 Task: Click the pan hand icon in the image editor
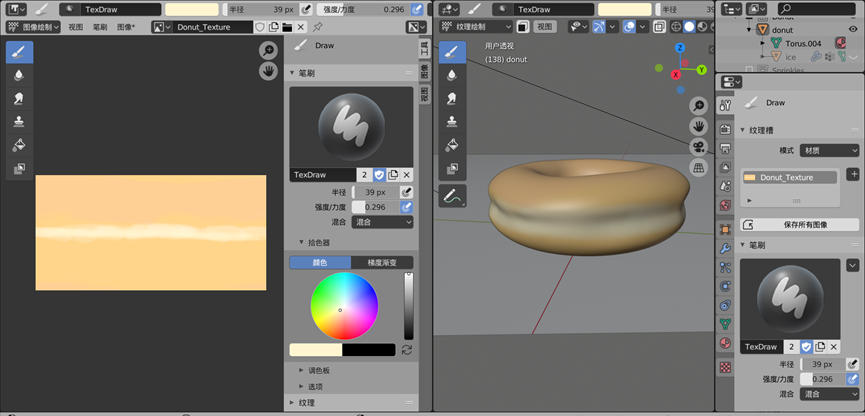click(x=268, y=71)
